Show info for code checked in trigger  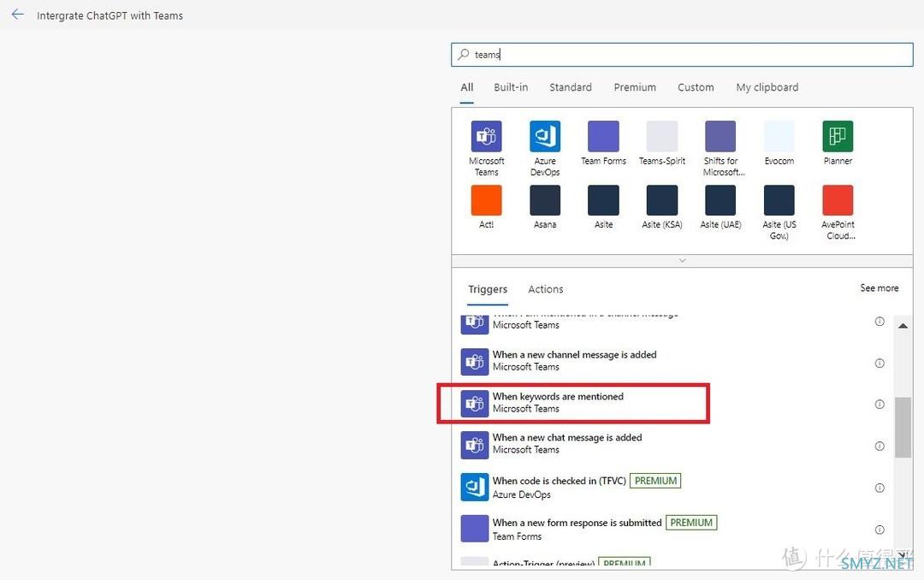(x=880, y=488)
